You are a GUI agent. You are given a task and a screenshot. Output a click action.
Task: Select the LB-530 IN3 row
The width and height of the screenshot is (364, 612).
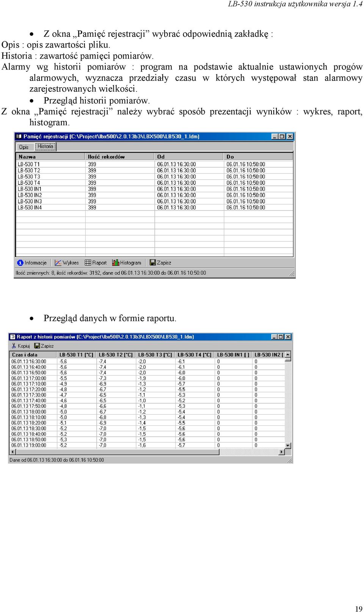(154, 201)
